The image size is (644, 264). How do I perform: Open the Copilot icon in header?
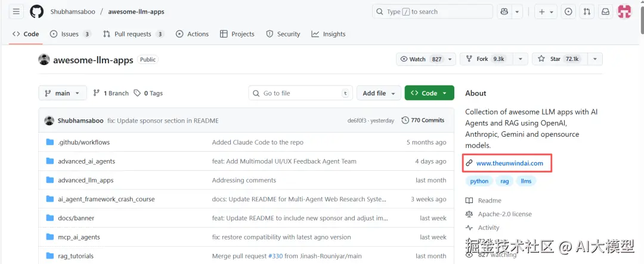click(504, 11)
